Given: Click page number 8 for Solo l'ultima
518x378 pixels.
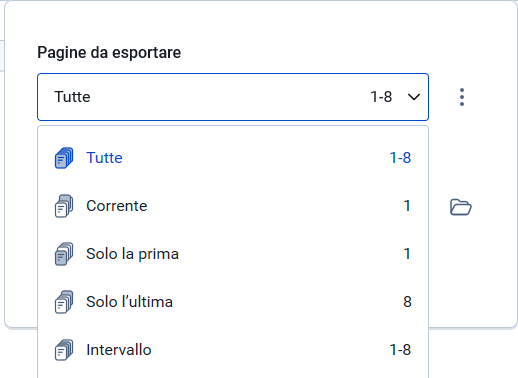Looking at the screenshot, I should [x=407, y=302].
